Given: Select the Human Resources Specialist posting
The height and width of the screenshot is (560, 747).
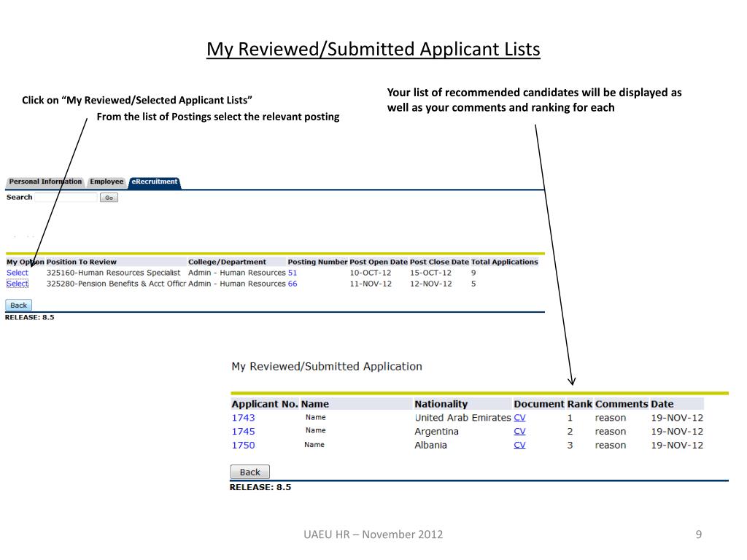Looking at the screenshot, I should [18, 273].
